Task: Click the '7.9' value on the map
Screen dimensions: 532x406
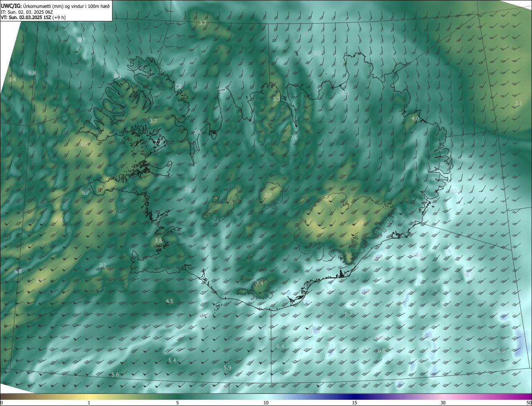Action: click(188, 190)
